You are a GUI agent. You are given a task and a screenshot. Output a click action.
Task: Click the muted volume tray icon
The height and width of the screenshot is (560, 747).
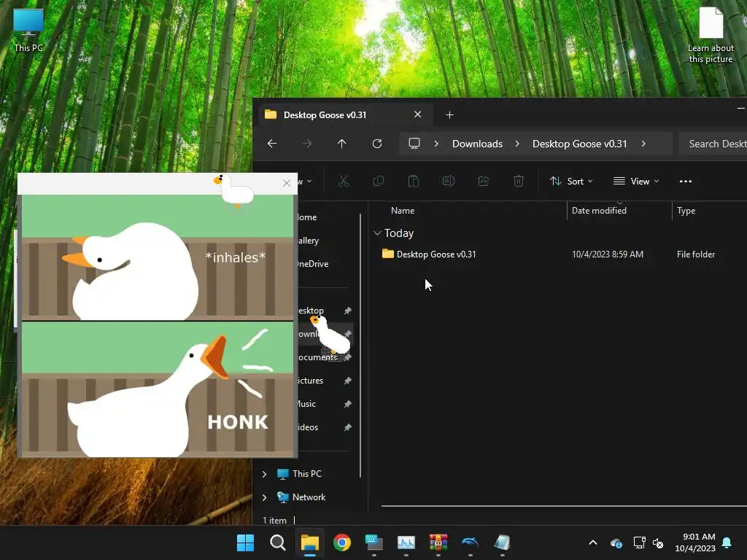click(659, 542)
